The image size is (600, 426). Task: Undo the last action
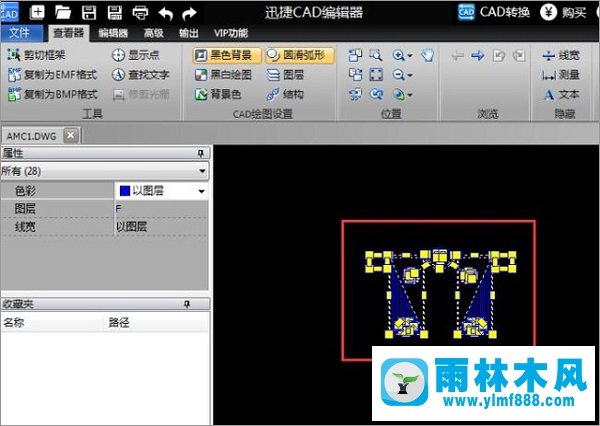click(166, 13)
